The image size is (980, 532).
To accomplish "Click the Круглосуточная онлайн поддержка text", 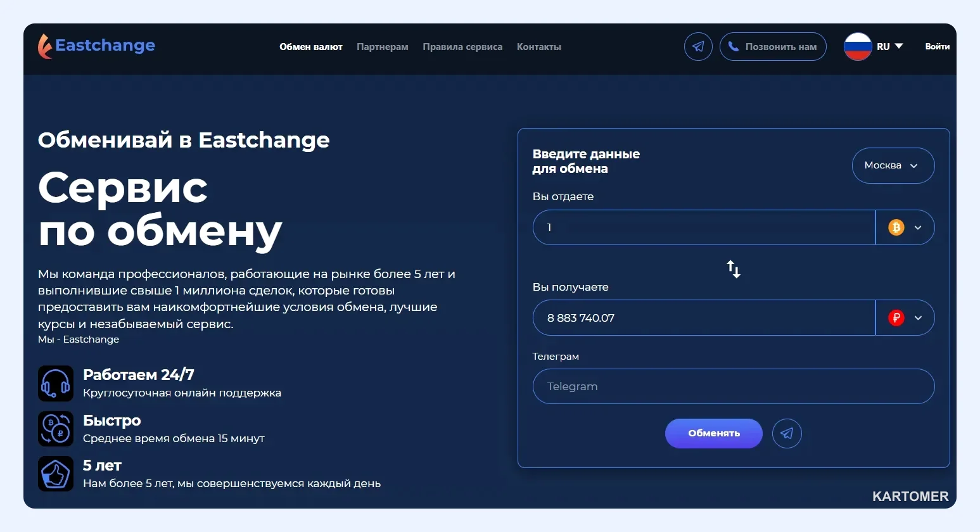I will pyautogui.click(x=182, y=393).
